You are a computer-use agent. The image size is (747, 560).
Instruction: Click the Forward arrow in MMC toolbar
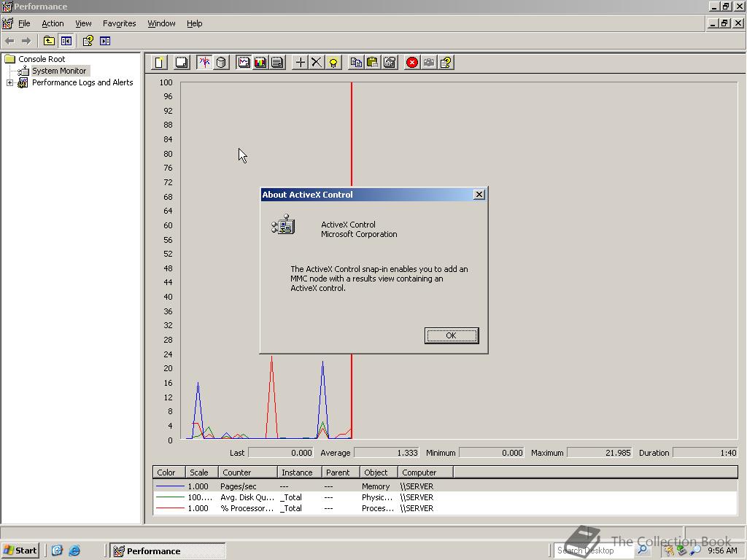point(26,41)
